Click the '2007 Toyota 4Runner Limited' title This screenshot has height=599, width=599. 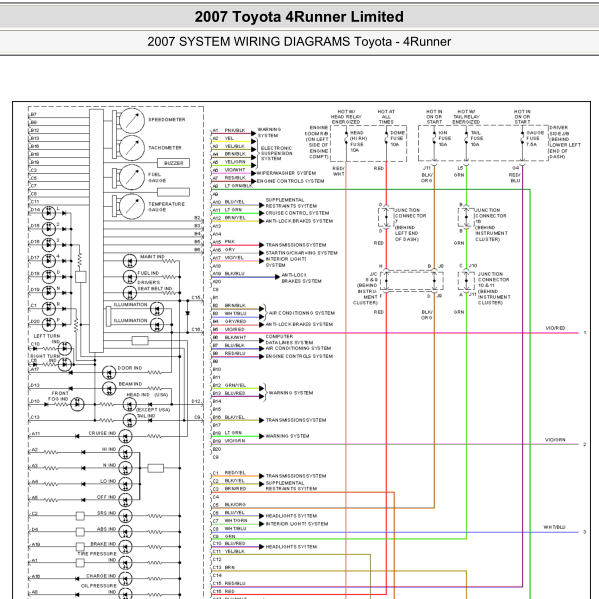[x=299, y=17]
